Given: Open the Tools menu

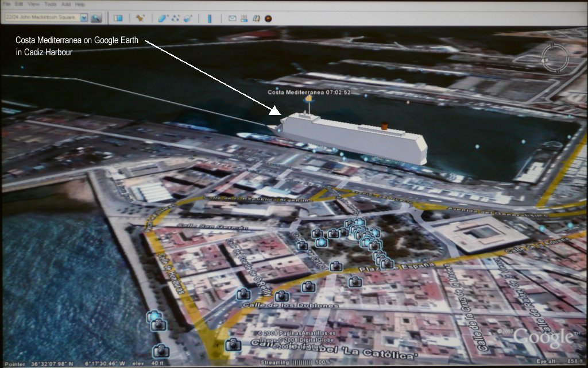Looking at the screenshot, I should (x=51, y=4).
